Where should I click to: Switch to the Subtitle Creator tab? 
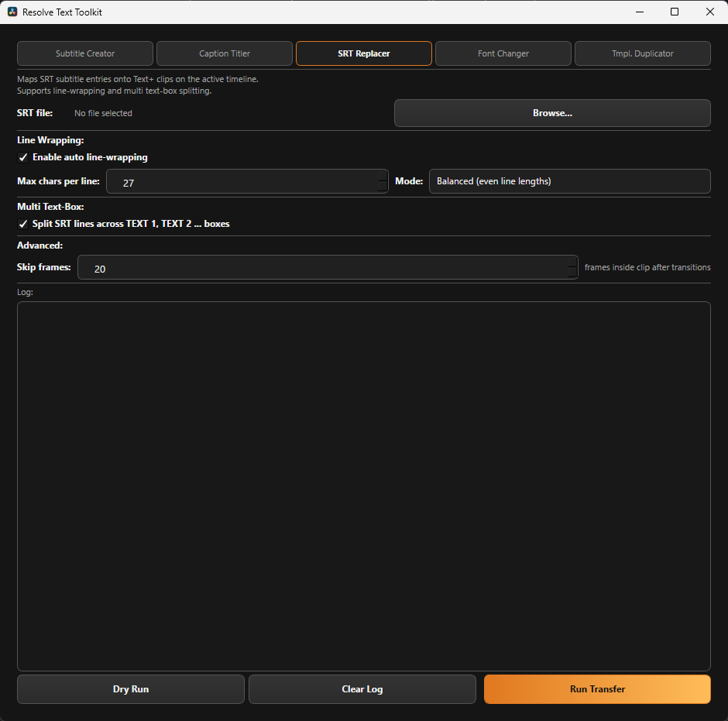pos(85,53)
